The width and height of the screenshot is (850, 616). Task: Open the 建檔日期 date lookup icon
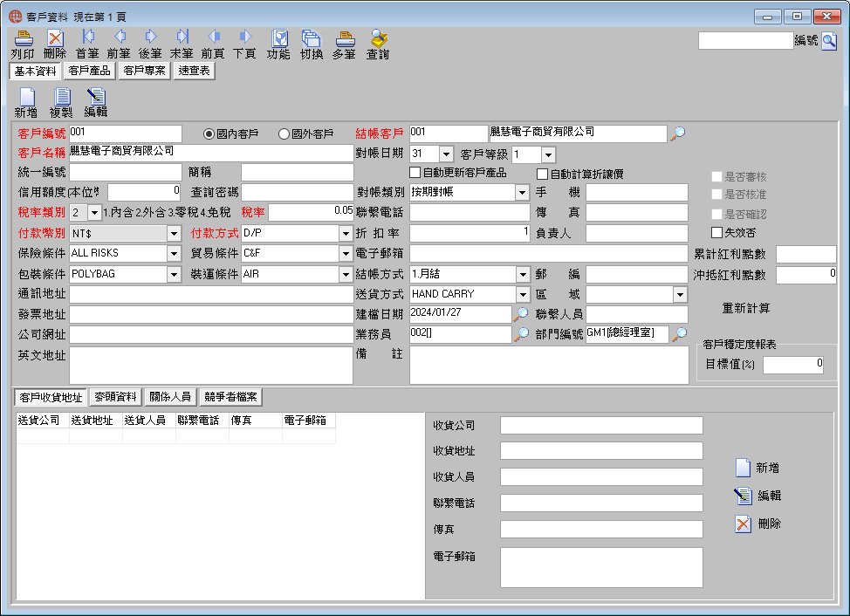520,314
